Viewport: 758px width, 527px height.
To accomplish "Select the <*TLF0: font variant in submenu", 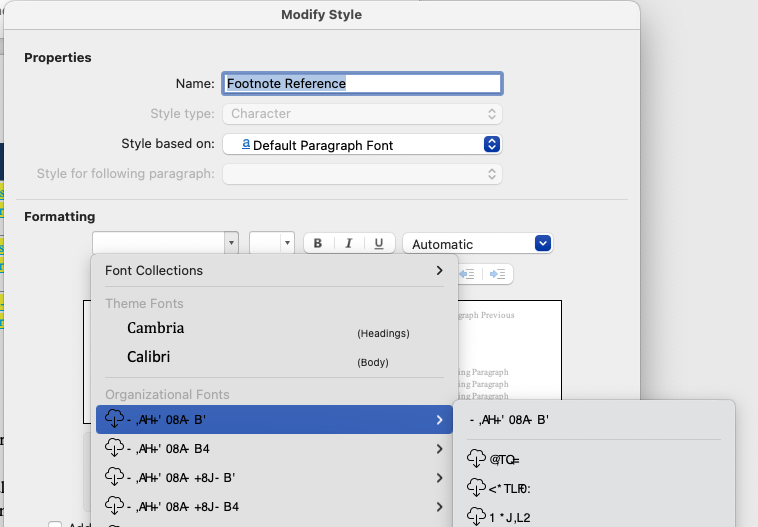I will (594, 488).
